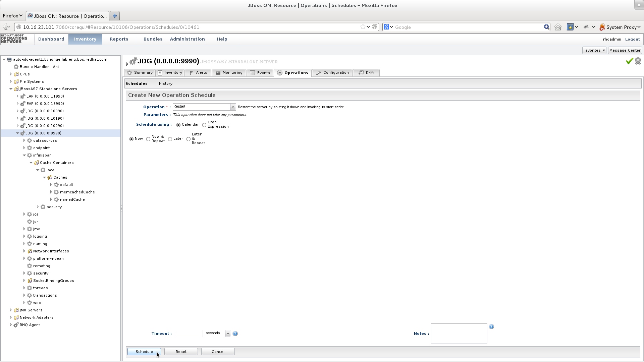This screenshot has height=362, width=644.
Task: Select the Later radio button
Action: (170, 139)
